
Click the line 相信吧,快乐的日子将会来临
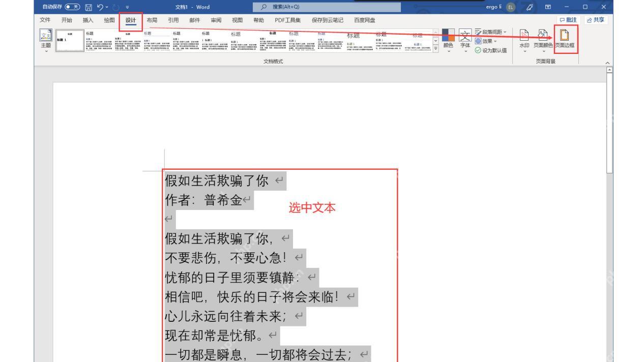pyautogui.click(x=253, y=297)
